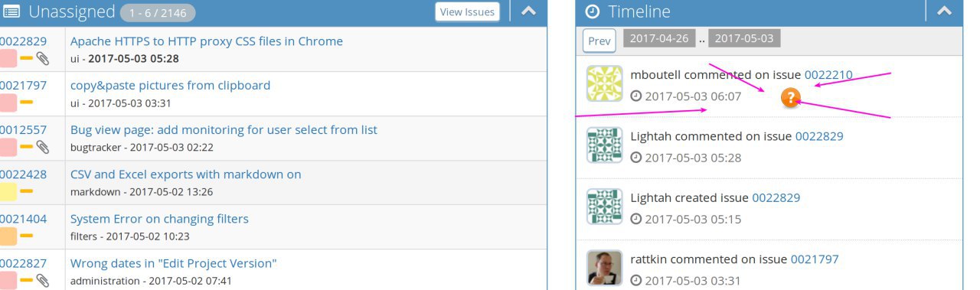Click the Prev timeline button
This screenshot has width=980, height=290.
pos(599,41)
